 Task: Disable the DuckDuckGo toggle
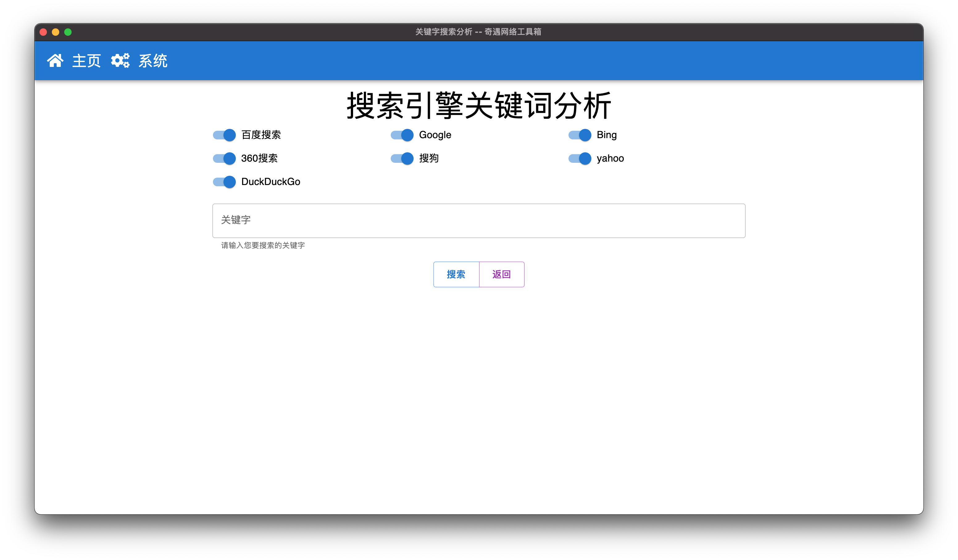224,182
